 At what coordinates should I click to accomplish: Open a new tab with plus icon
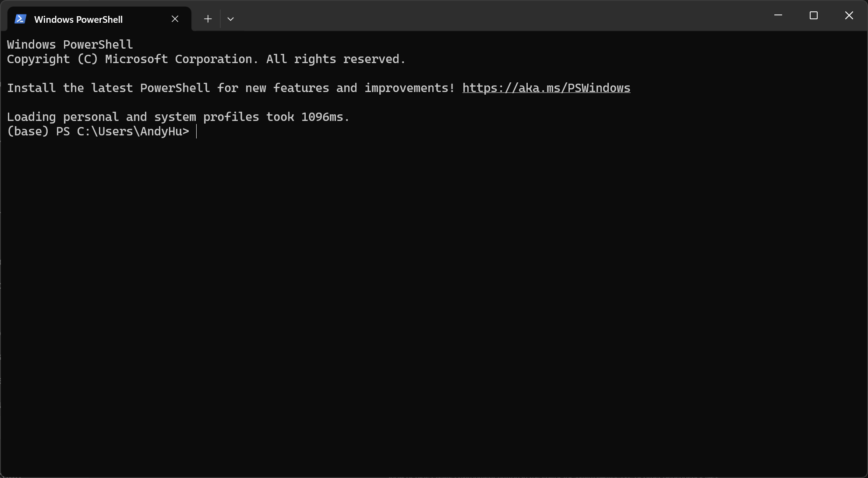[x=208, y=19]
